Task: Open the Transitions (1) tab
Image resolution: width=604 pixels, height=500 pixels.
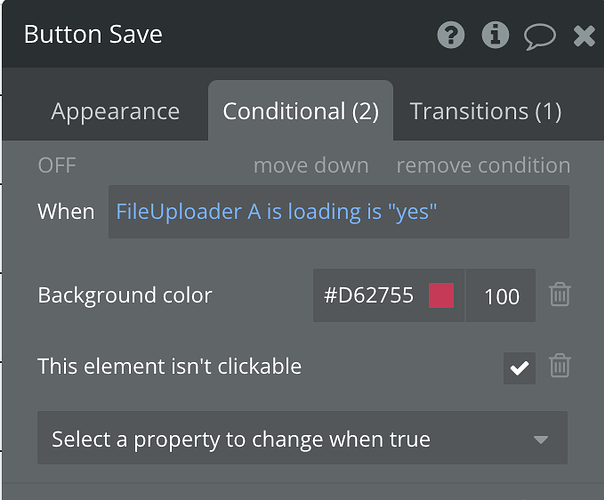Action: [x=485, y=111]
